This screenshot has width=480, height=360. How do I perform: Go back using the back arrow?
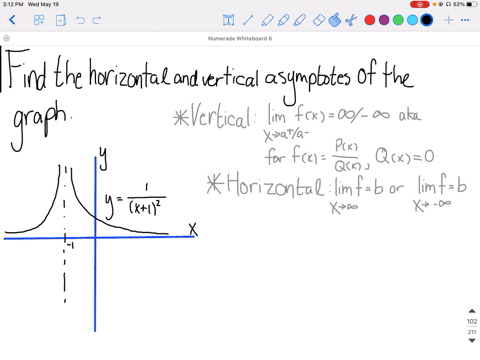tap(12, 20)
